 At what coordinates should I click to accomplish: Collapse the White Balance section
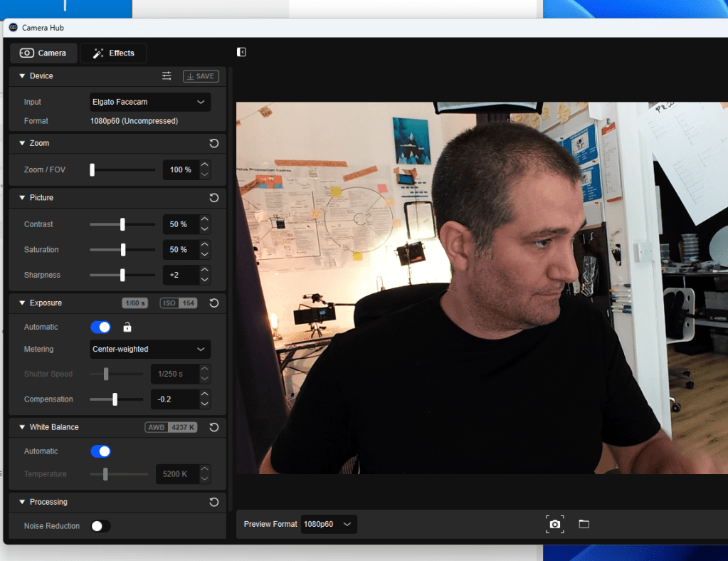[22, 426]
